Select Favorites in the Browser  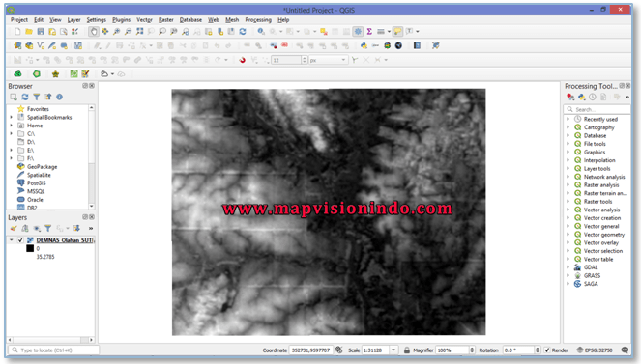coord(38,109)
